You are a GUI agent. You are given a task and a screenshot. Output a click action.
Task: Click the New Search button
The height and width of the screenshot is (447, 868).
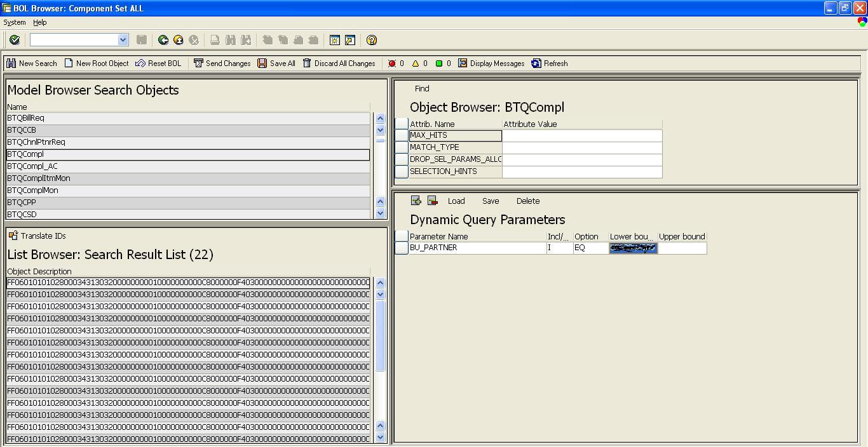coord(32,63)
